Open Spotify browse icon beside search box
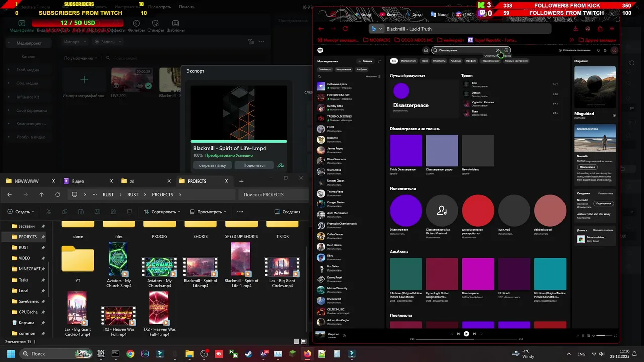The image size is (644, 362). point(506,50)
